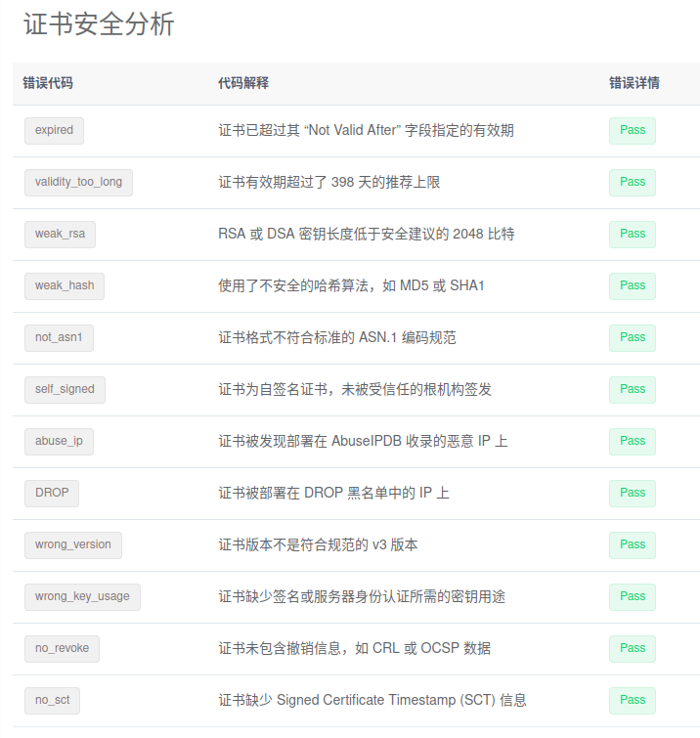
Task: Click the expired error code tag
Action: [x=54, y=130]
